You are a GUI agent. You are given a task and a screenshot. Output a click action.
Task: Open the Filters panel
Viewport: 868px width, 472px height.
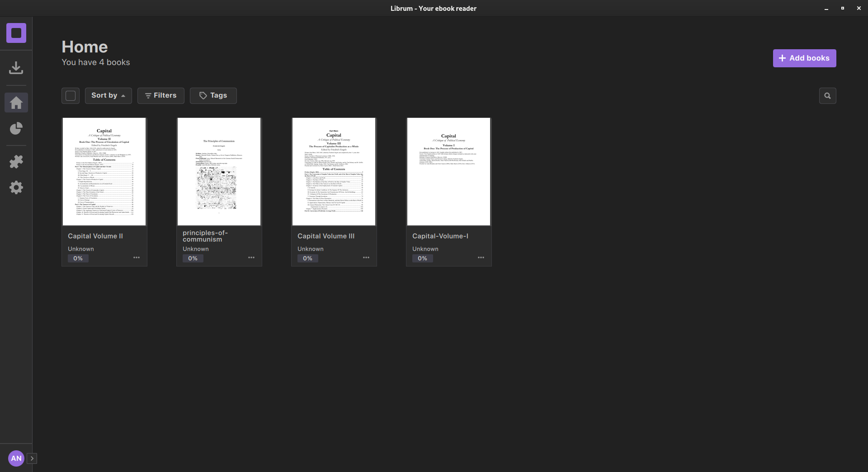pos(160,95)
